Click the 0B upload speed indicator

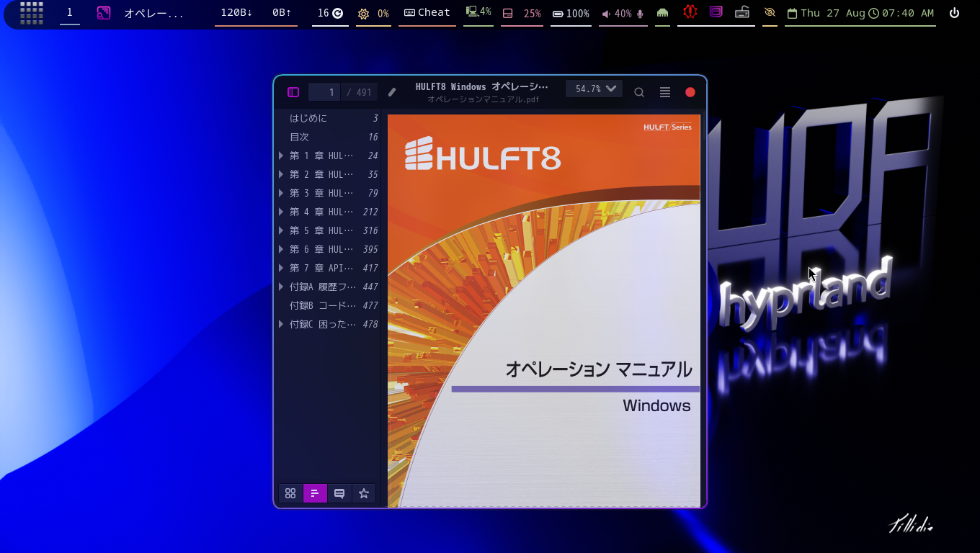coord(282,13)
